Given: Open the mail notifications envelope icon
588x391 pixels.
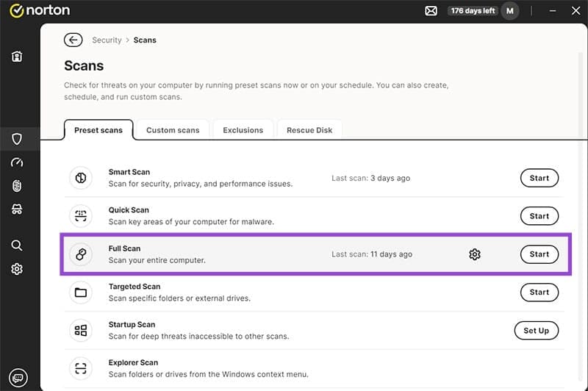Looking at the screenshot, I should click(431, 11).
